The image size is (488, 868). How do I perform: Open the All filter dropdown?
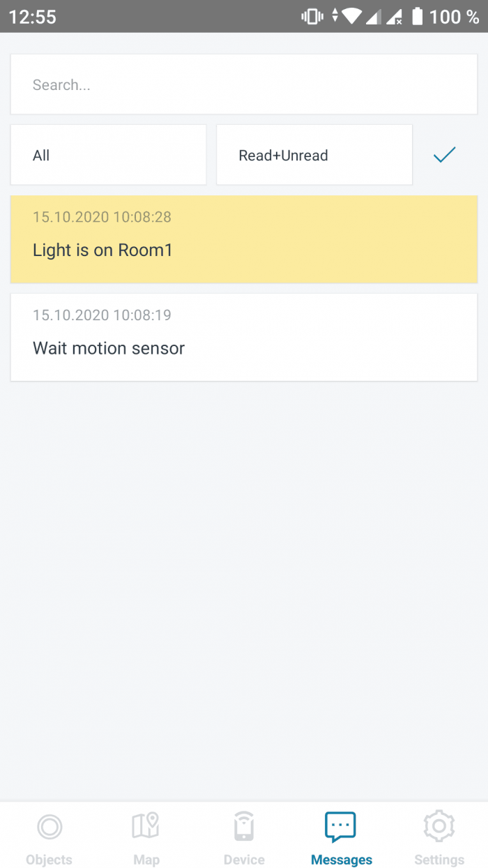pos(108,155)
